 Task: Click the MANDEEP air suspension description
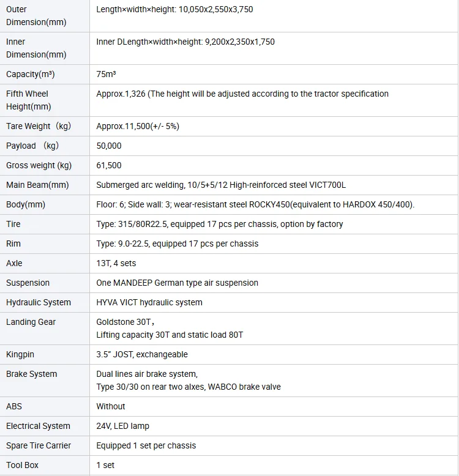[x=177, y=283]
